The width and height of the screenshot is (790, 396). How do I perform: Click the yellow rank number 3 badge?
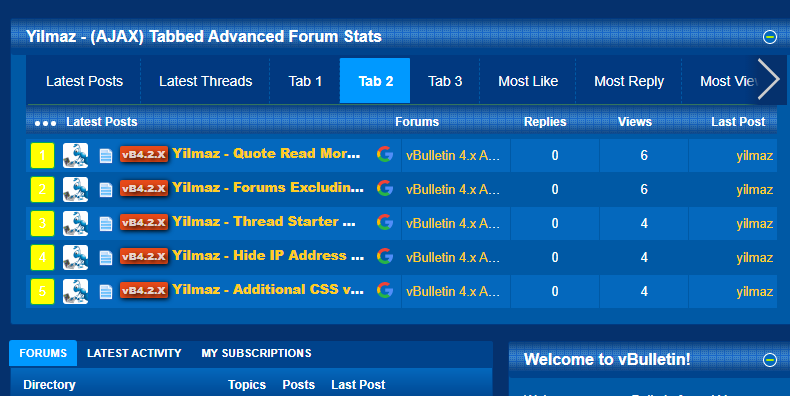click(42, 223)
